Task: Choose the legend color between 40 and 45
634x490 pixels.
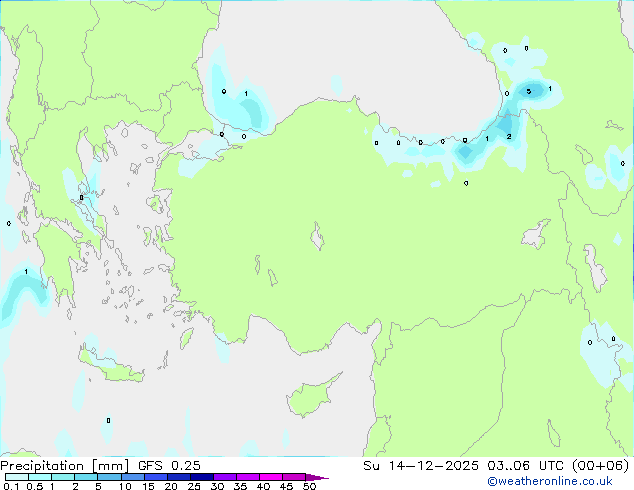Action: (275, 477)
